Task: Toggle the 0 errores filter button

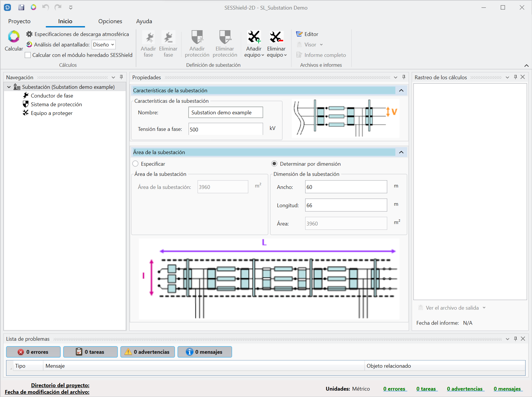Action: coord(33,352)
